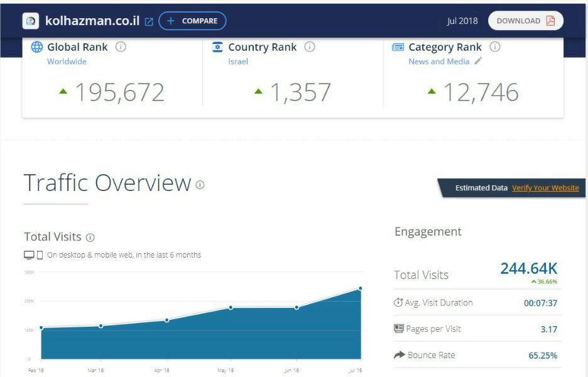Click the Global Rank info icon
The width and height of the screenshot is (588, 377).
pyautogui.click(x=121, y=47)
